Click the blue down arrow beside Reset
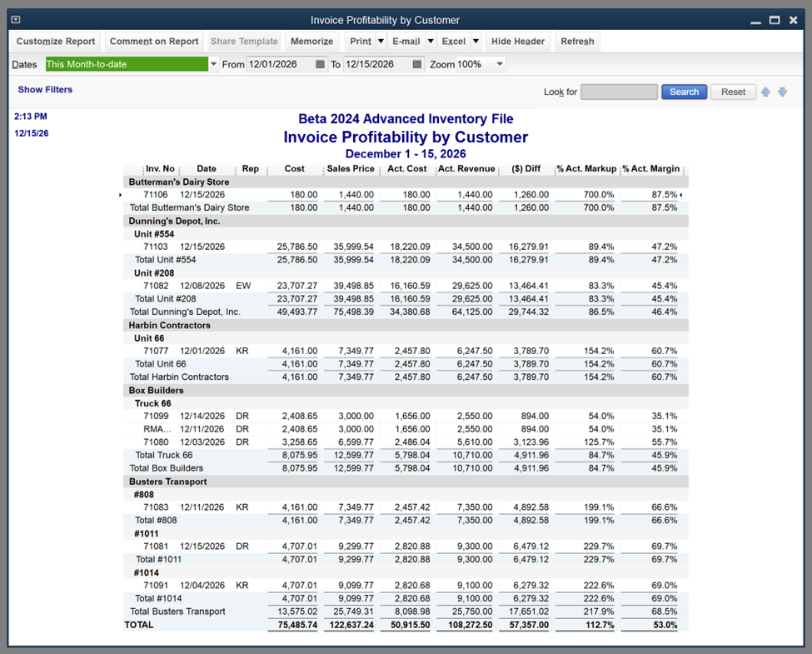Screen dimensions: 812x654 783,92
